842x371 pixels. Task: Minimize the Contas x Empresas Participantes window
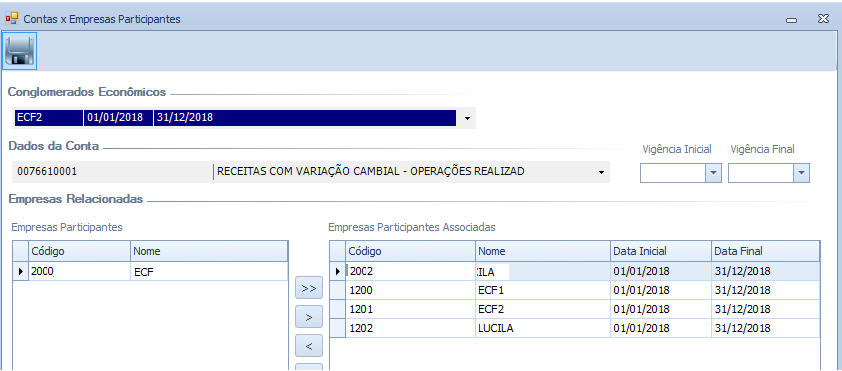coord(790,20)
